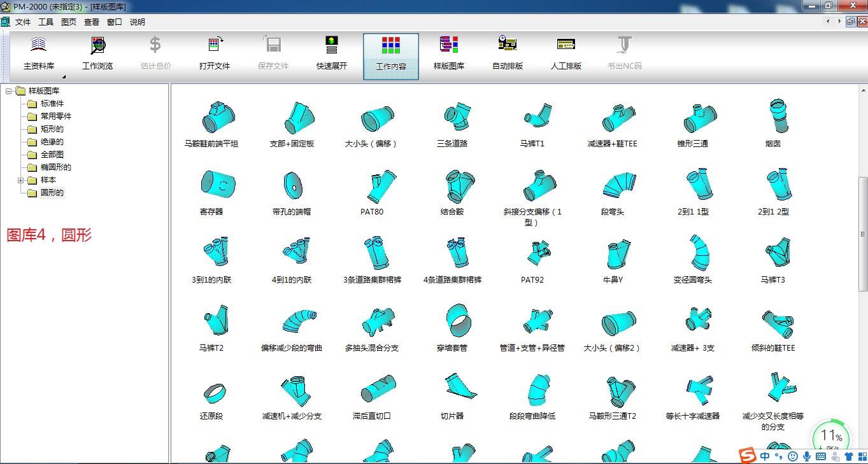Screen dimensions: 868x464
Task: Open the 窗口 menu
Action: (115, 22)
